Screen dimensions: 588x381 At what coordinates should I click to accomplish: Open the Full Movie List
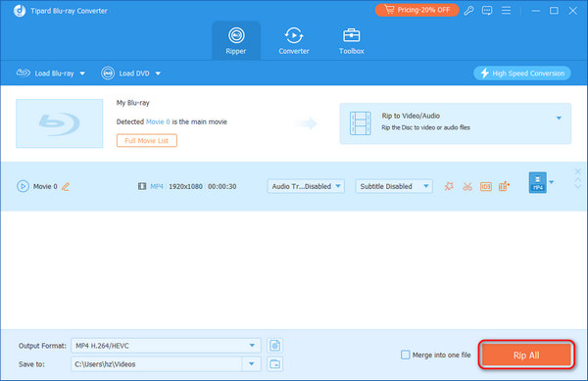point(147,140)
